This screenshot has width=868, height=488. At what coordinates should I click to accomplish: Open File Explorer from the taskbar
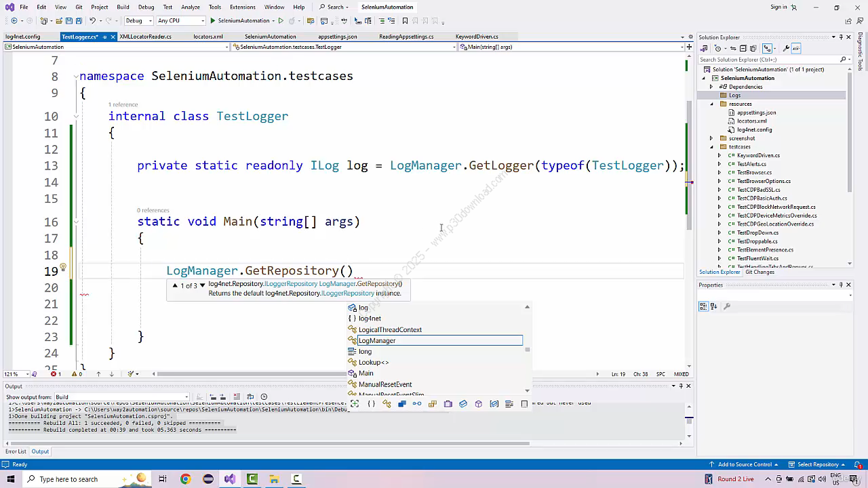click(x=274, y=479)
